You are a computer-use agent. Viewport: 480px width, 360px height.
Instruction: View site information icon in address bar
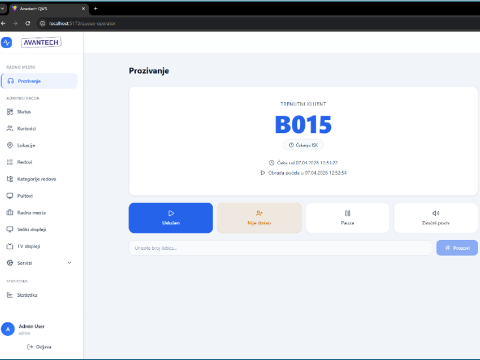tap(42, 23)
